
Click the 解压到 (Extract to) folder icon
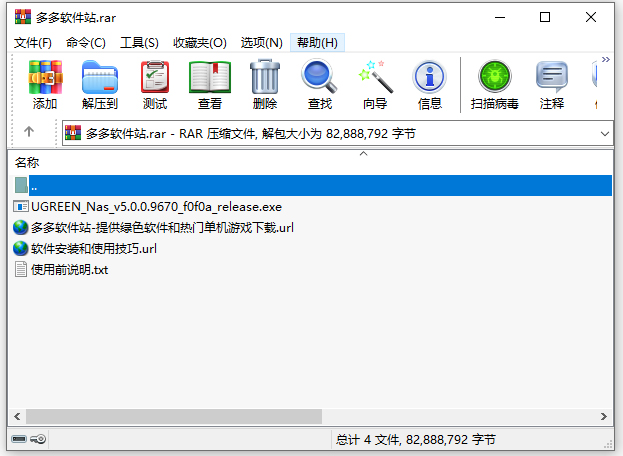pos(100,77)
